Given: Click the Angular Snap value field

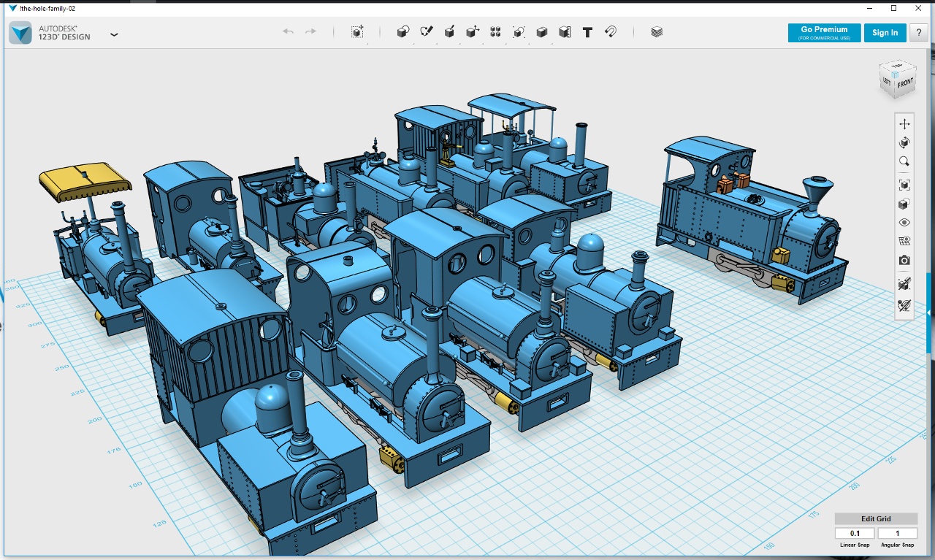Looking at the screenshot, I should pyautogui.click(x=897, y=534).
